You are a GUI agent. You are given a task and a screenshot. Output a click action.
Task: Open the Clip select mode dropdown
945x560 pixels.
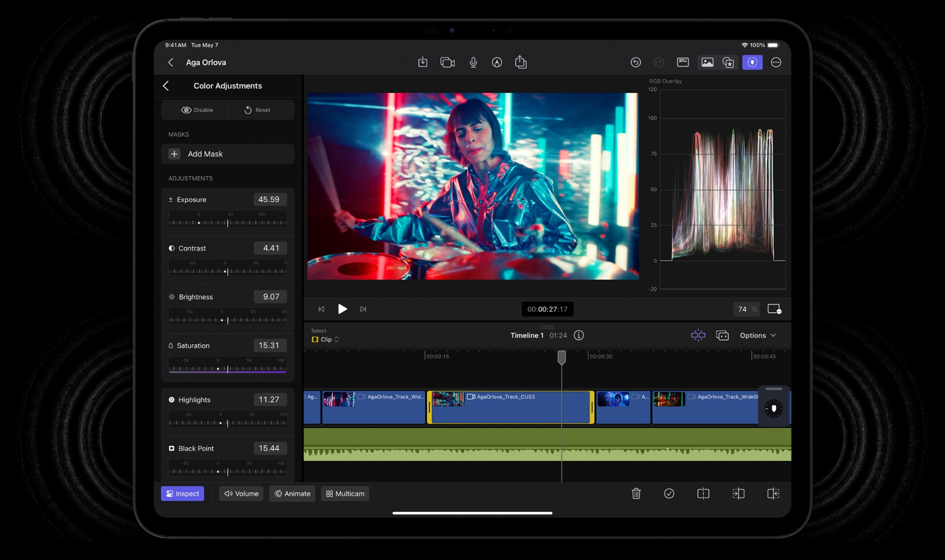(x=326, y=340)
